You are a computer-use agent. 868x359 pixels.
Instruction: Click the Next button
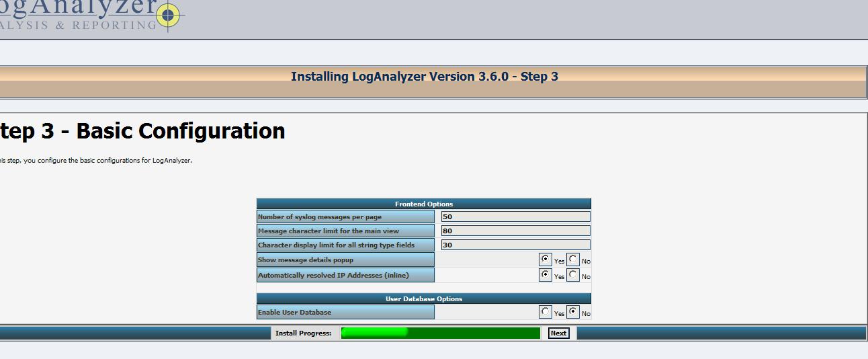click(558, 333)
